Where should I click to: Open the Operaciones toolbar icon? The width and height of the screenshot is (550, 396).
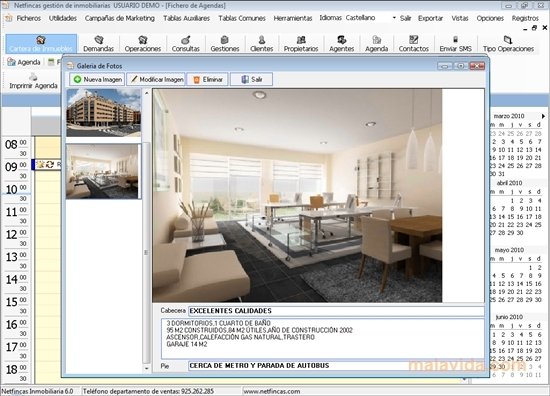[x=142, y=43]
